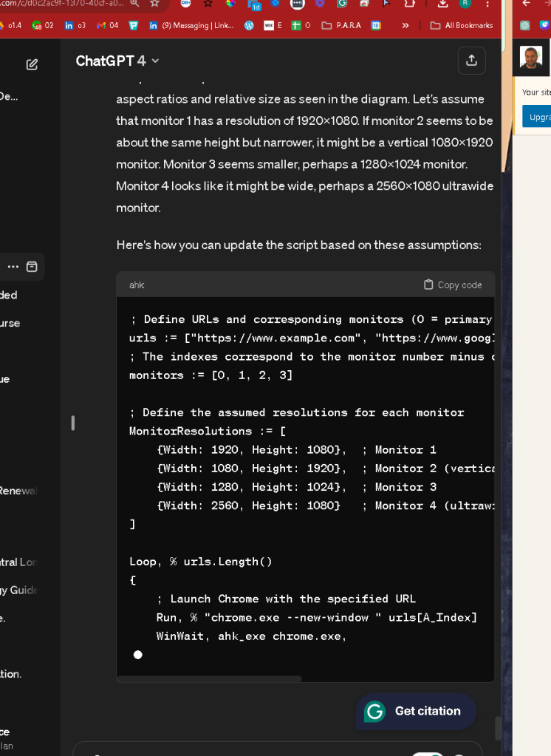The width and height of the screenshot is (551, 756).
Task: Click the colorful pinwheel extension icon
Action: point(230,4)
